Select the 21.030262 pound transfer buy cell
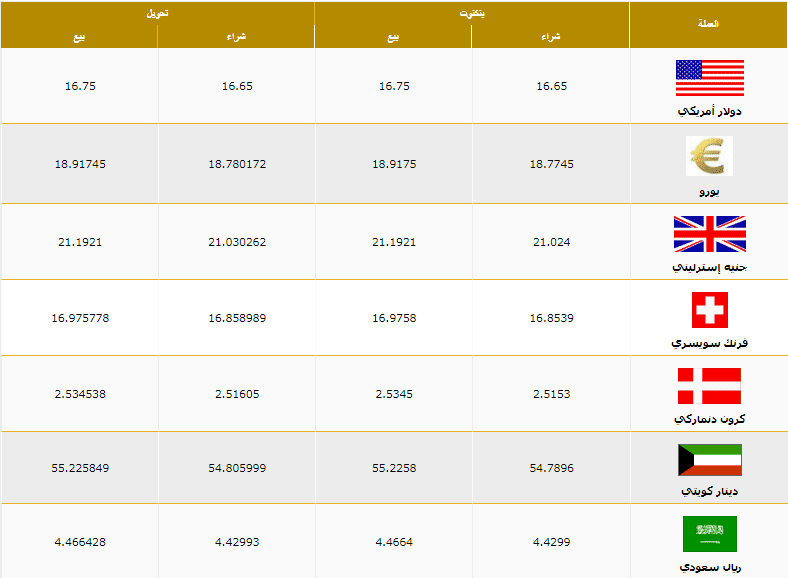 pyautogui.click(x=237, y=242)
